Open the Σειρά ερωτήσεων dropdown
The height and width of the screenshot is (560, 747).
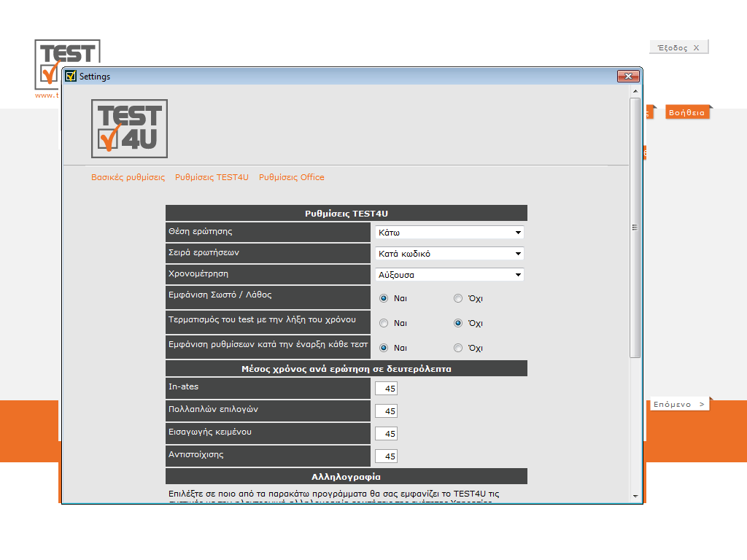click(x=449, y=253)
